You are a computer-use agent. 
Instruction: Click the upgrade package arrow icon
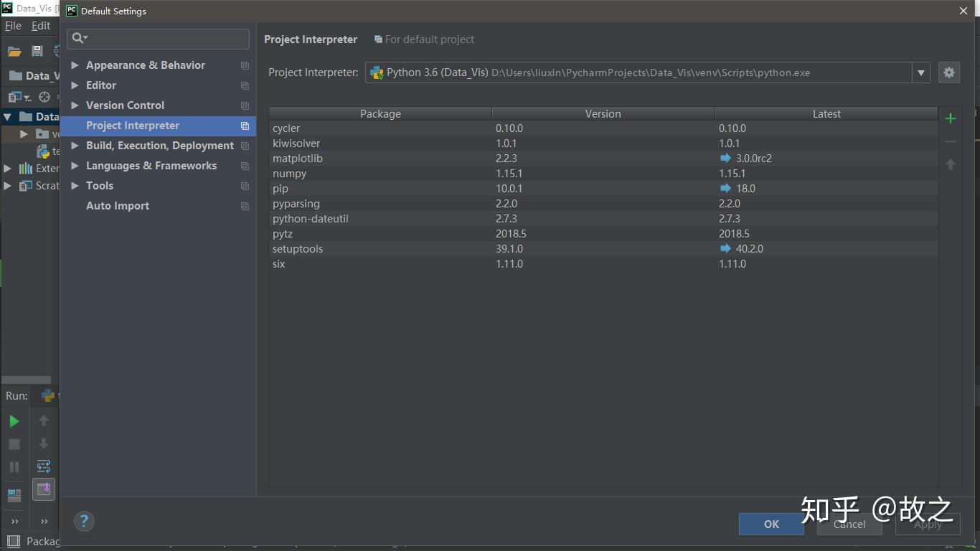[x=950, y=165]
